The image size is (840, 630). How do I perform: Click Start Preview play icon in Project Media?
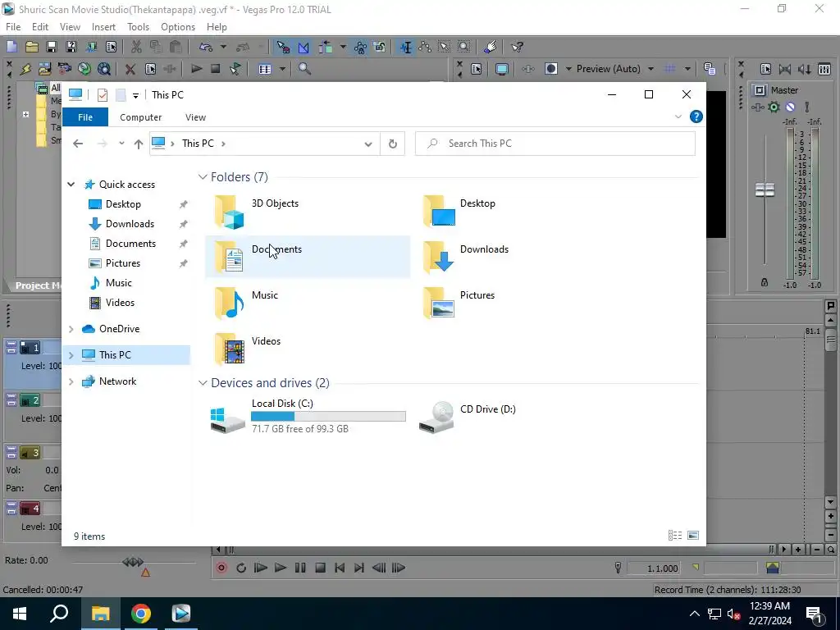click(197, 69)
